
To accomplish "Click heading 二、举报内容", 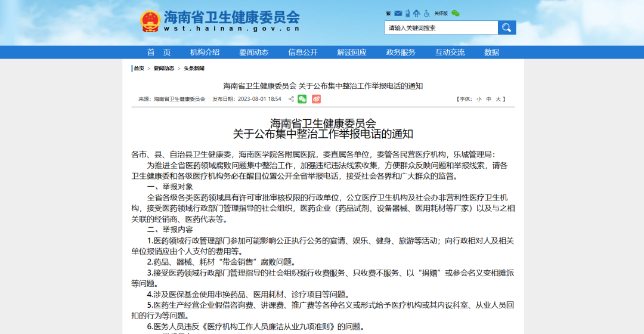I will point(169,230).
